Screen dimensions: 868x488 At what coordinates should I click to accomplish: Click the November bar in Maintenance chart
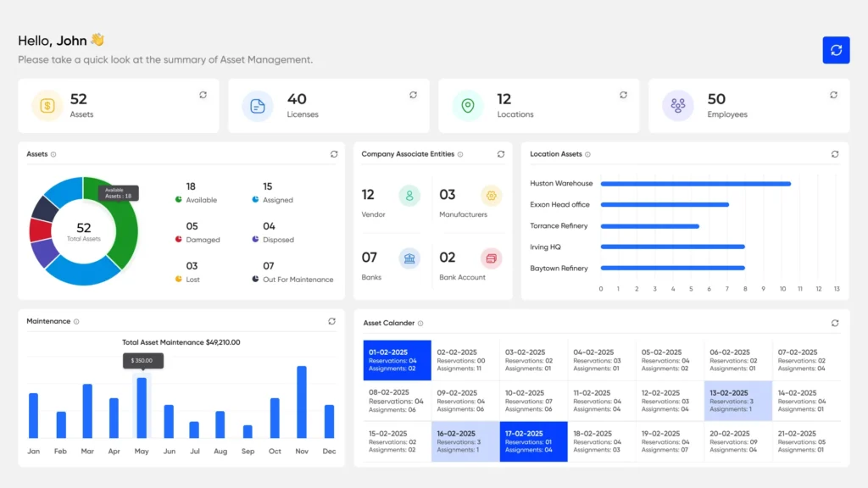click(x=301, y=402)
